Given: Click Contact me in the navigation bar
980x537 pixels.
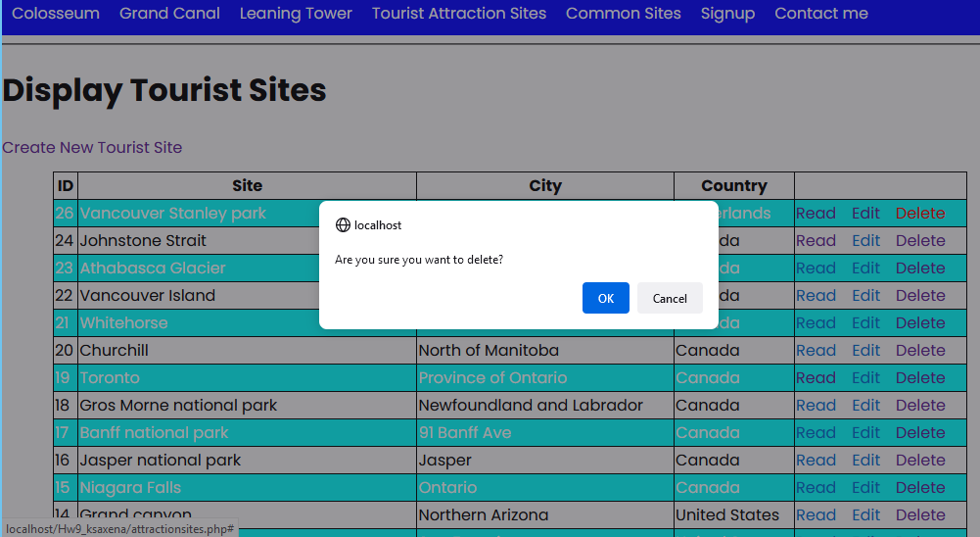Looking at the screenshot, I should [821, 14].
